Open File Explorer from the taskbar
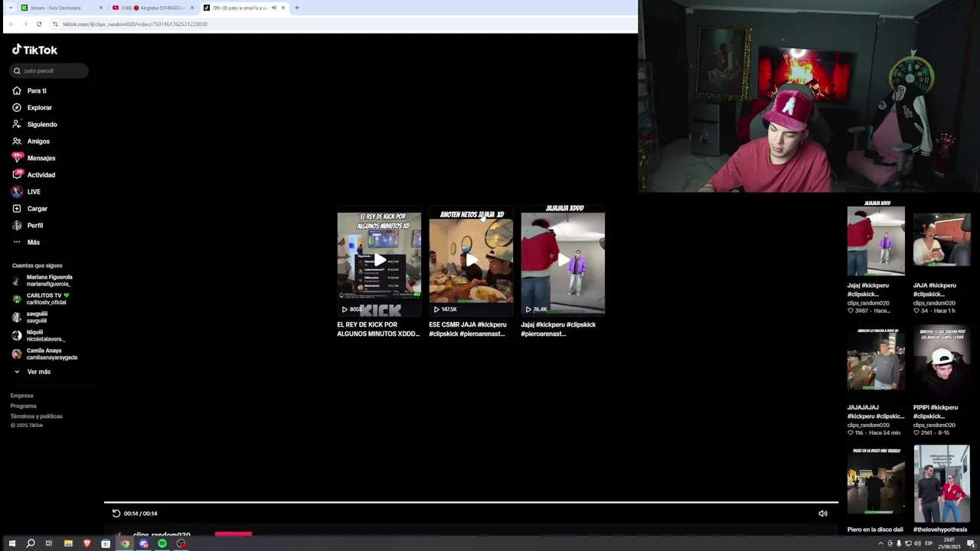The image size is (980, 551). click(68, 543)
